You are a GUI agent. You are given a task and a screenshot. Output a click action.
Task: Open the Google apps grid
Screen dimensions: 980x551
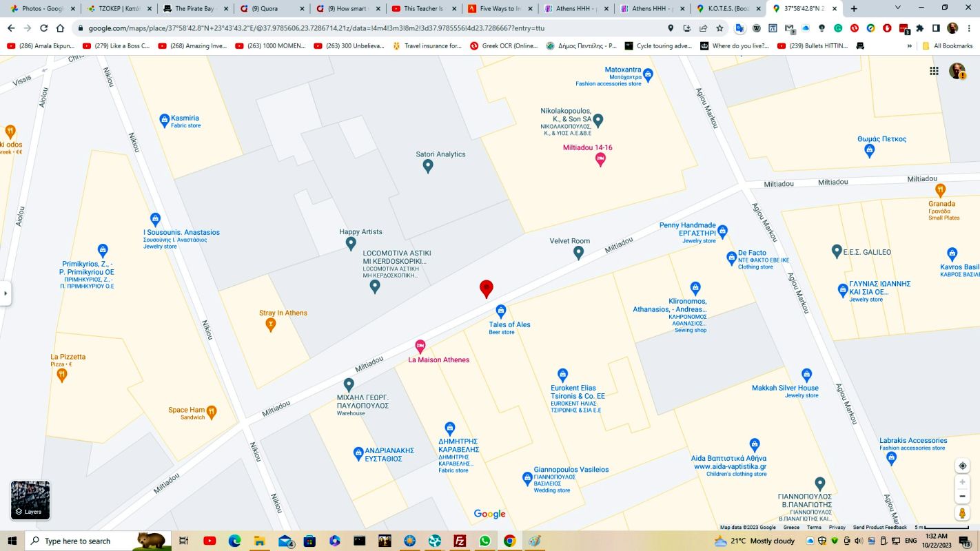point(934,71)
